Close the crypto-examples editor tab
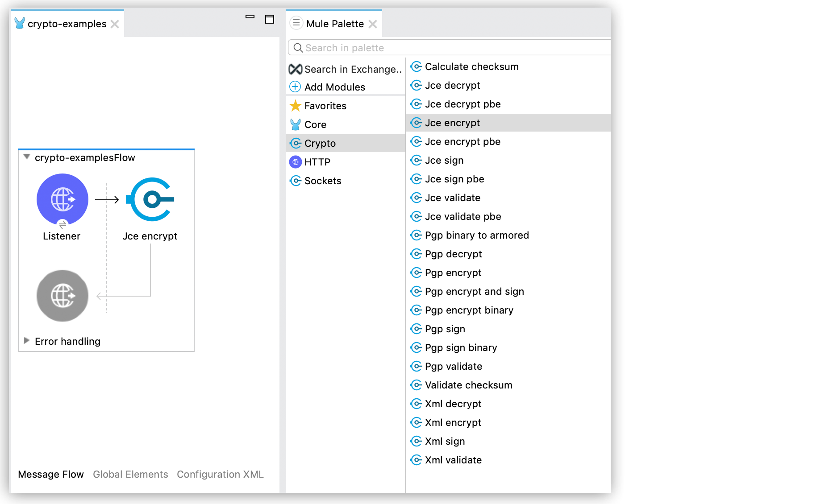Screen dimensions: 825x504 pyautogui.click(x=115, y=24)
